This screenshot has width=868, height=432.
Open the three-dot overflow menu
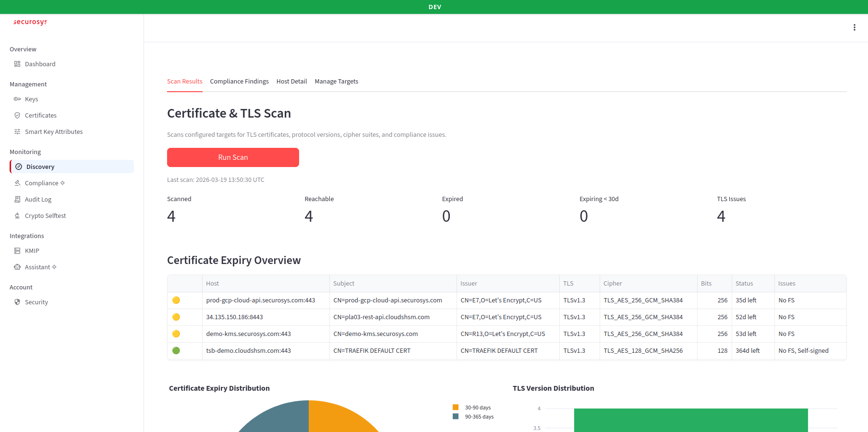855,27
